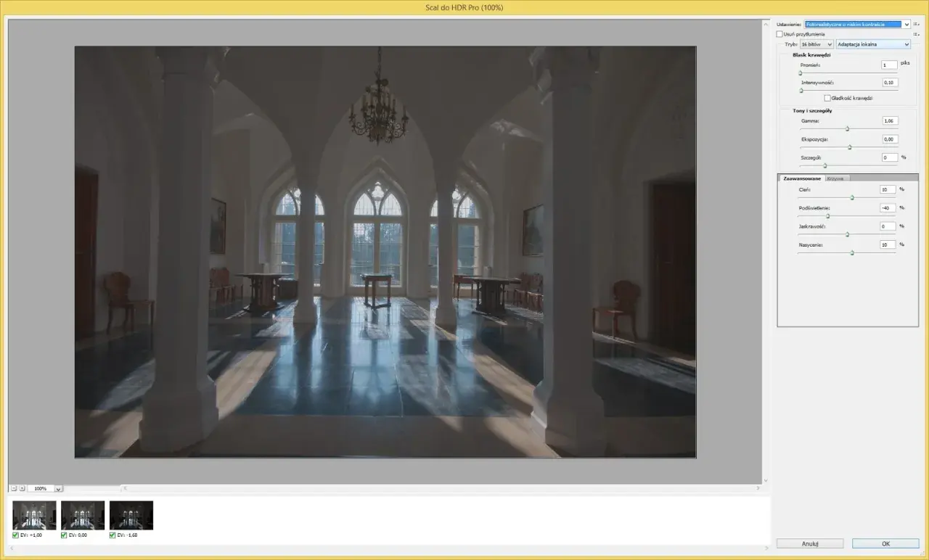The height and width of the screenshot is (560, 929).
Task: Switch to the Zaawansowane tab
Action: tap(802, 178)
